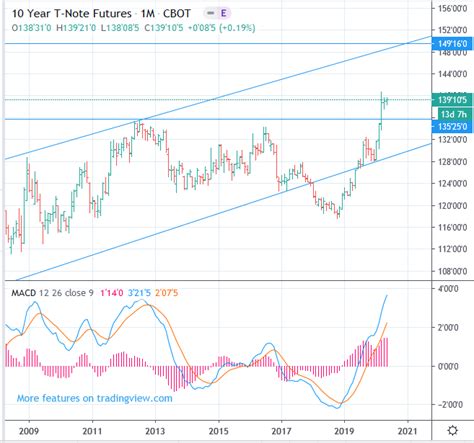Click the 2017 label on time axis
The height and width of the screenshot is (443, 474).
coord(282,431)
